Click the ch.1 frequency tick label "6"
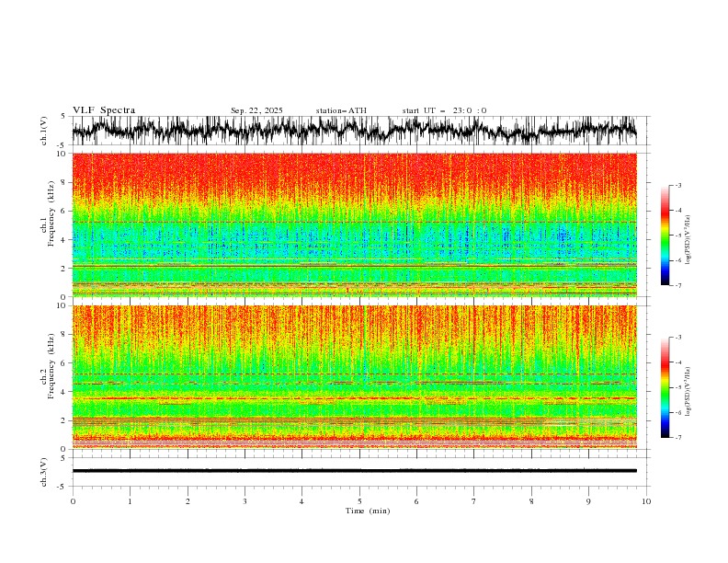 coord(63,211)
